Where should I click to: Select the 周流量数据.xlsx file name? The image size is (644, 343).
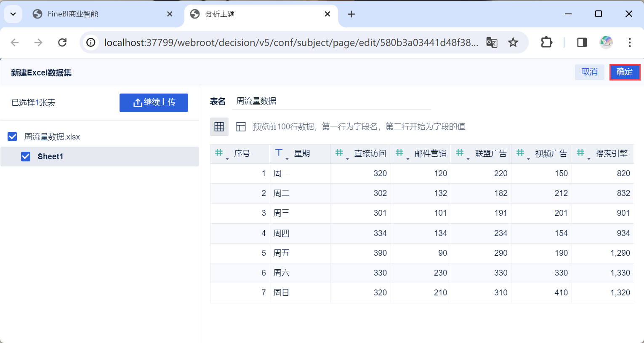pyautogui.click(x=52, y=137)
